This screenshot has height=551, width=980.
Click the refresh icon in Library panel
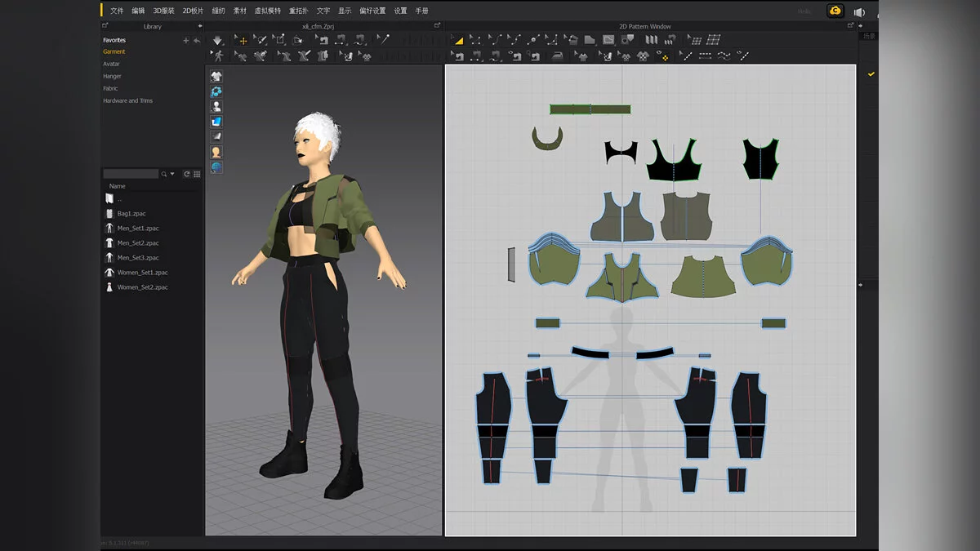[186, 174]
